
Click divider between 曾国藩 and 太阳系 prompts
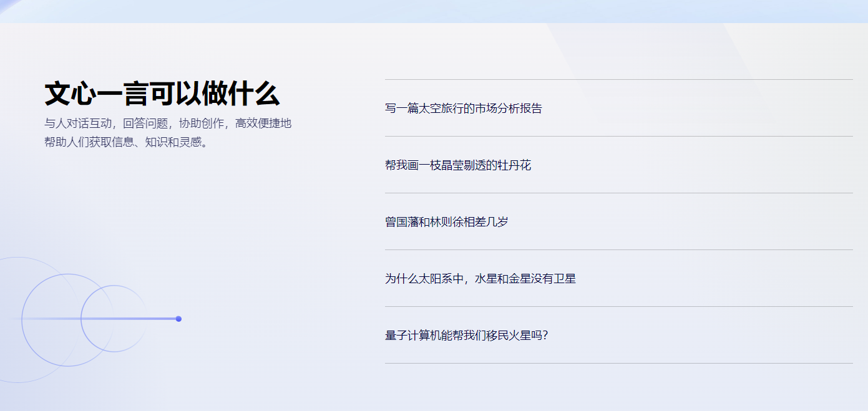click(618, 249)
